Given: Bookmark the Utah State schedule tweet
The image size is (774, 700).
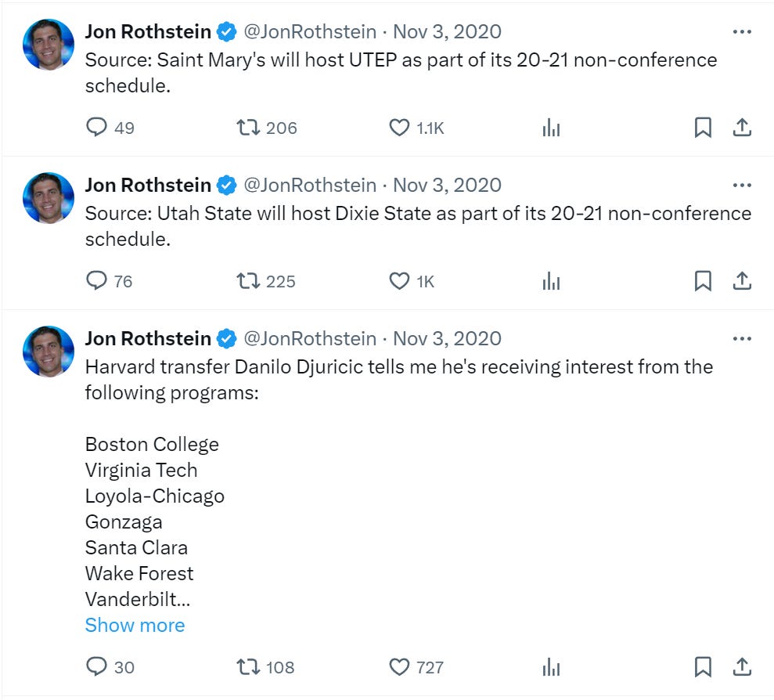Looking at the screenshot, I should pyautogui.click(x=703, y=280).
